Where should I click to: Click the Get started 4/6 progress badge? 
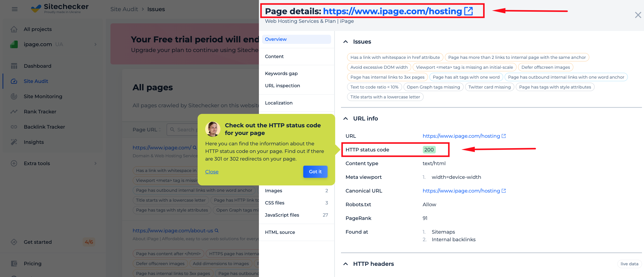(89, 242)
